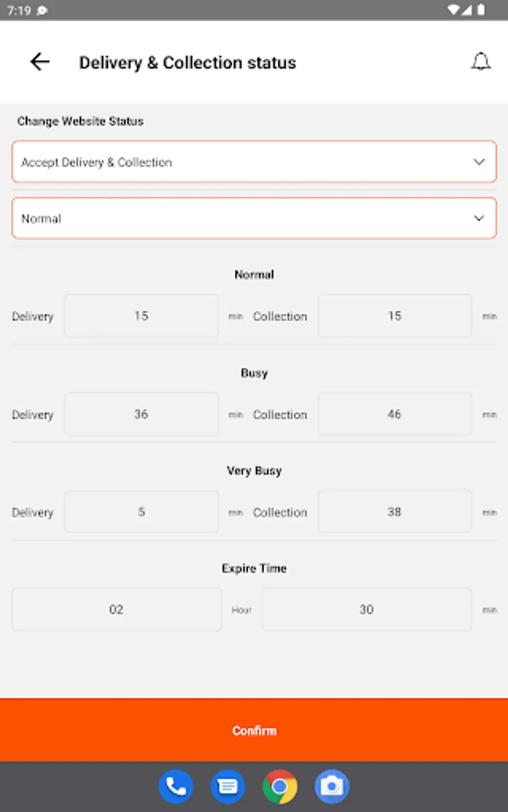Edit Expire Time hour field
This screenshot has height=812, width=508.
tap(116, 610)
